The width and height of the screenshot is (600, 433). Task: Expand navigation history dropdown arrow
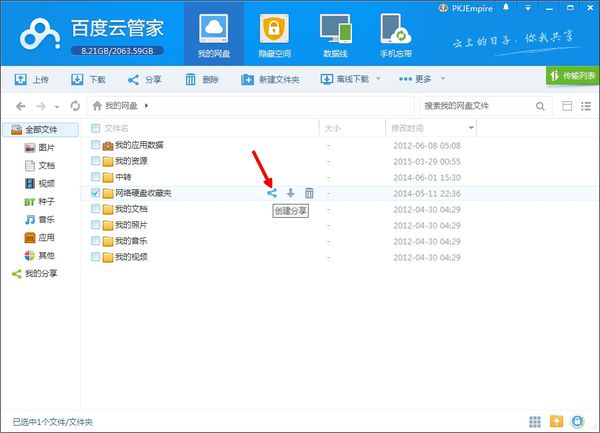57,107
